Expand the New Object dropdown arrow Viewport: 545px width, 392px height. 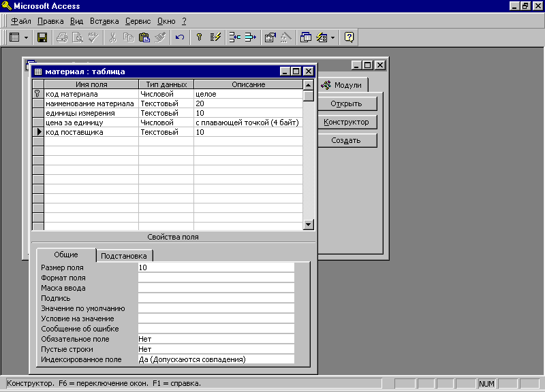click(x=332, y=37)
